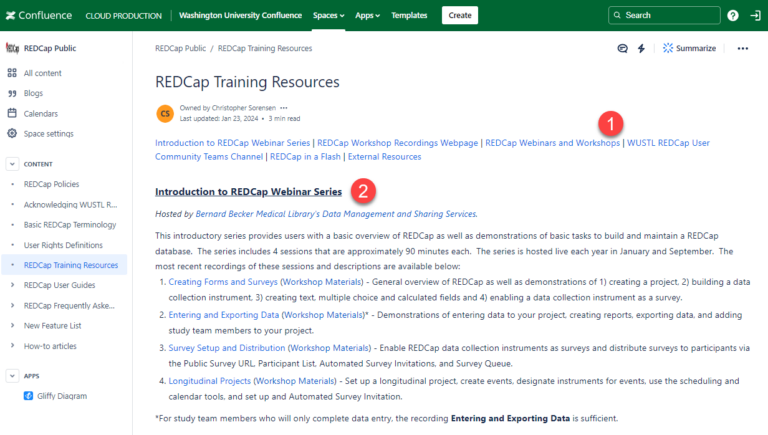
Task: Select New Feature List tree page
Action: pos(52,325)
